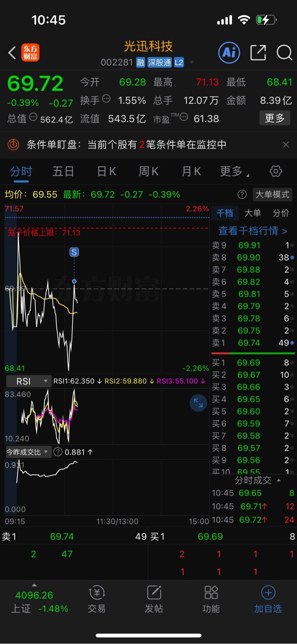Tap the info icon beside 总值
Screen dimensions: 297x644
tap(33, 117)
